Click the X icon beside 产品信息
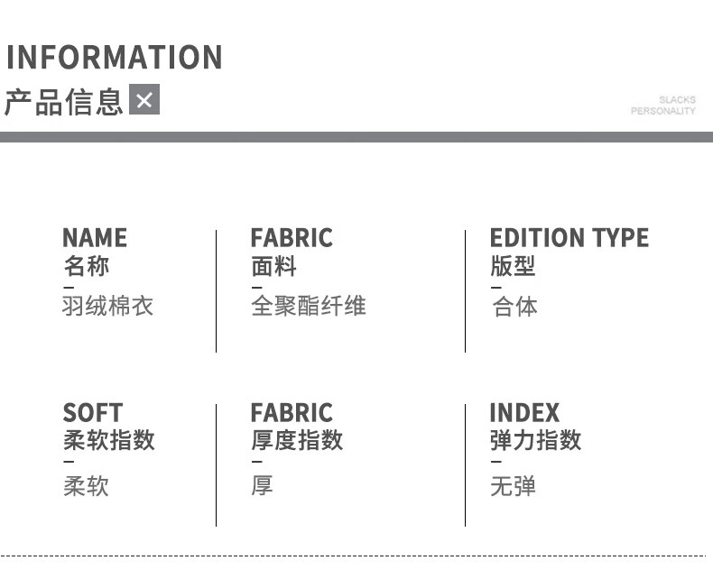This screenshot has width=713, height=588. point(144,99)
